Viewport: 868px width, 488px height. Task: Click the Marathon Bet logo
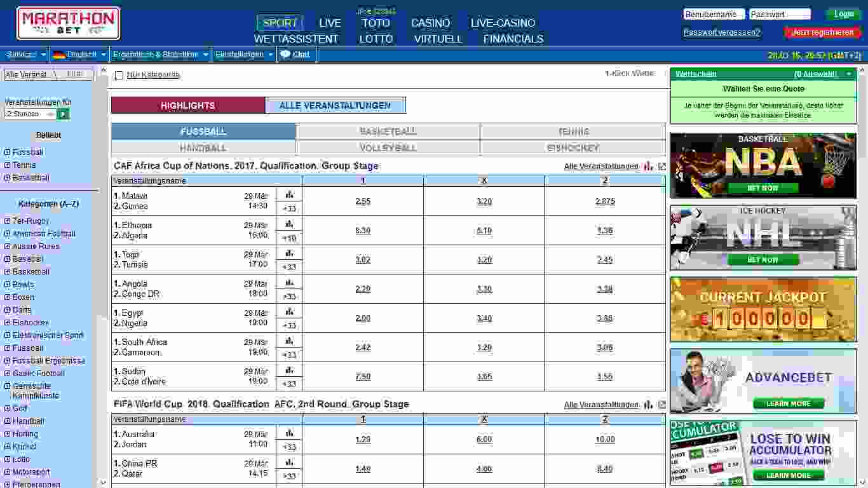tap(68, 24)
